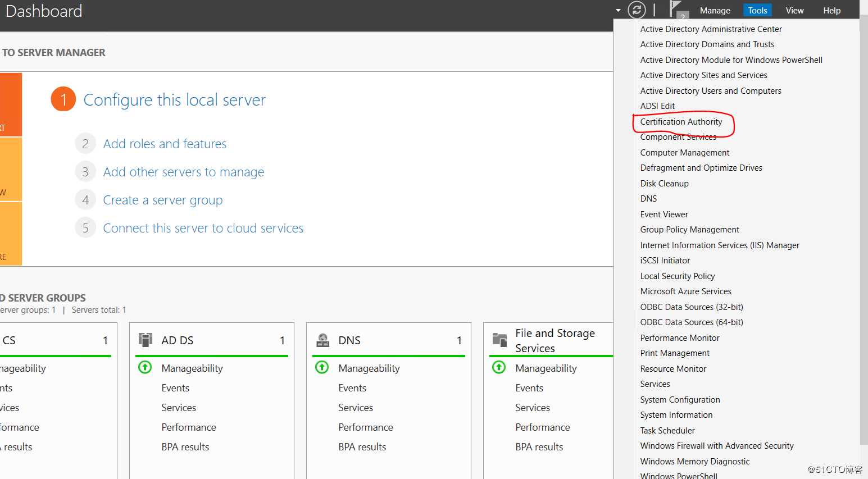This screenshot has height=479, width=868.
Task: Open System Information
Action: point(676,415)
